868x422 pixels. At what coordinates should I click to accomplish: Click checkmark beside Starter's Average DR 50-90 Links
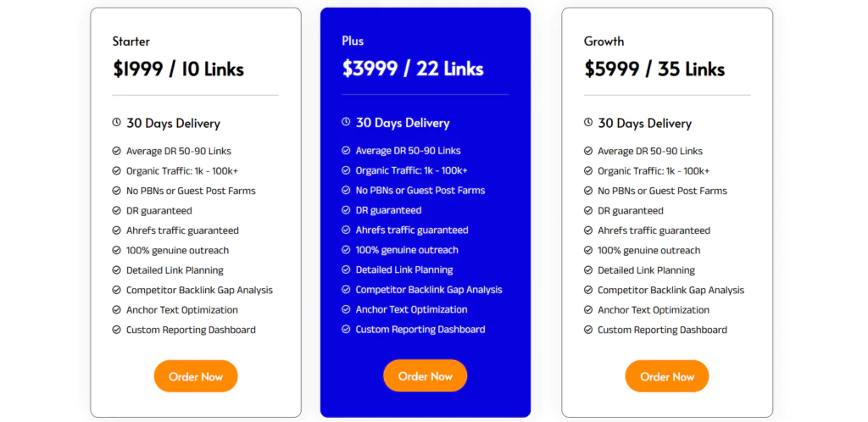[x=116, y=151]
